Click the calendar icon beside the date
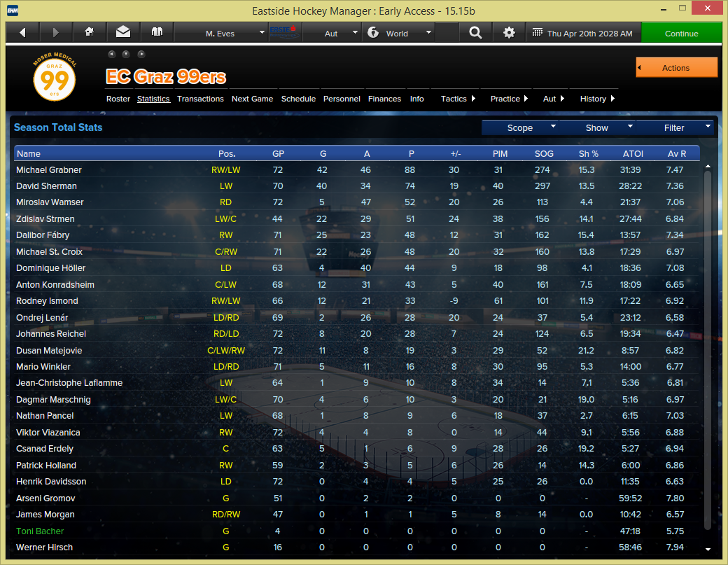Image resolution: width=728 pixels, height=565 pixels. point(537,32)
